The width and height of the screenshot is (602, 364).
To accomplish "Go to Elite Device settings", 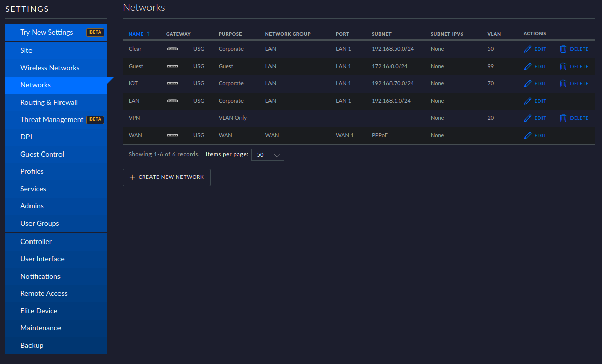I will (56, 311).
